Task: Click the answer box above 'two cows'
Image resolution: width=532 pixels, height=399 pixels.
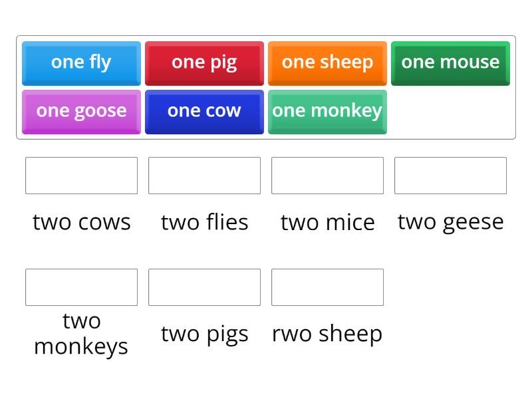Action: click(81, 175)
